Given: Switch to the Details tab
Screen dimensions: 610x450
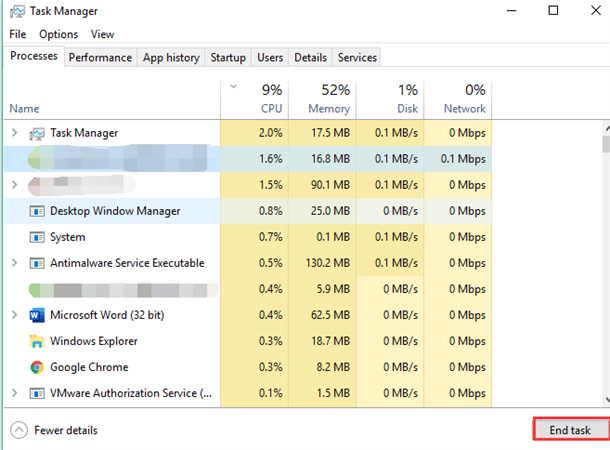Looking at the screenshot, I should point(310,58).
